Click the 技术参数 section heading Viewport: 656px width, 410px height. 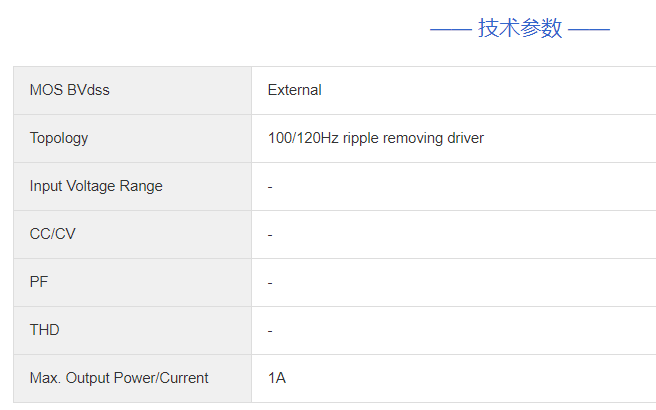click(x=520, y=28)
